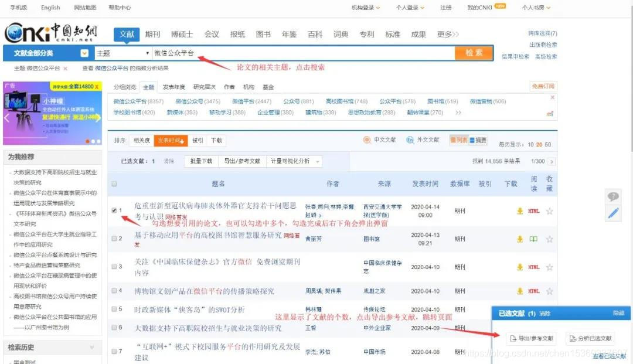Image resolution: width=633 pixels, height=364 pixels.
Task: Open the 主题 search field dropdown
Action: click(x=122, y=53)
